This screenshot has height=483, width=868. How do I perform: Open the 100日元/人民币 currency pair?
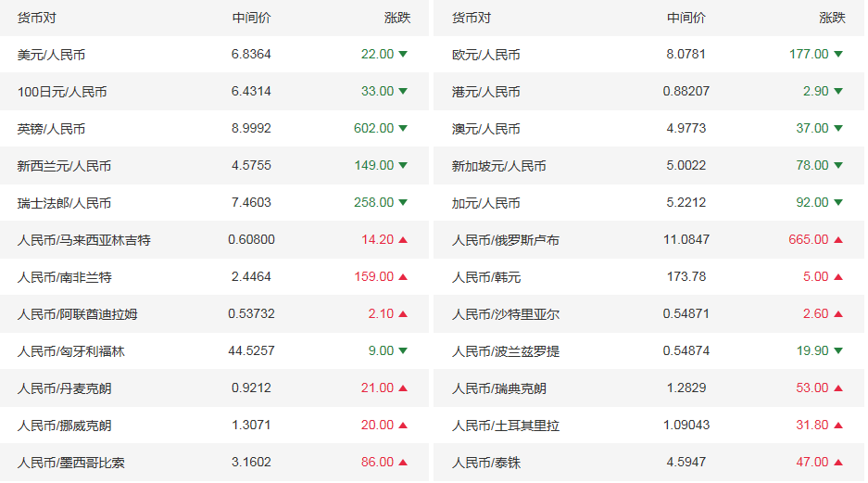(62, 92)
